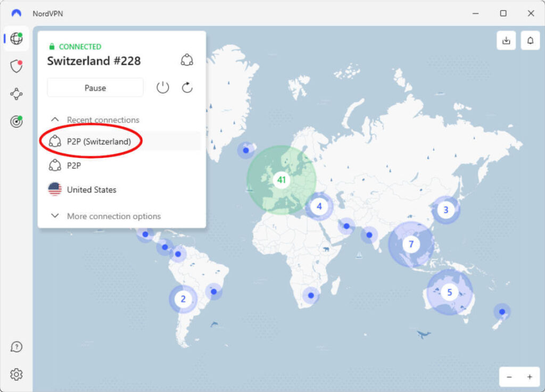Viewport: 545px width, 392px height.
Task: Select the New Zealand server dot
Action: (502, 312)
